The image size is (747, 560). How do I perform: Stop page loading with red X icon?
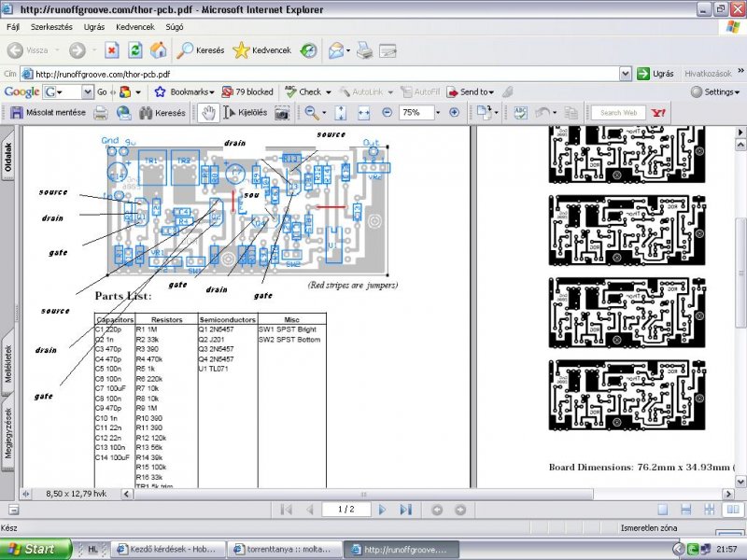point(112,50)
